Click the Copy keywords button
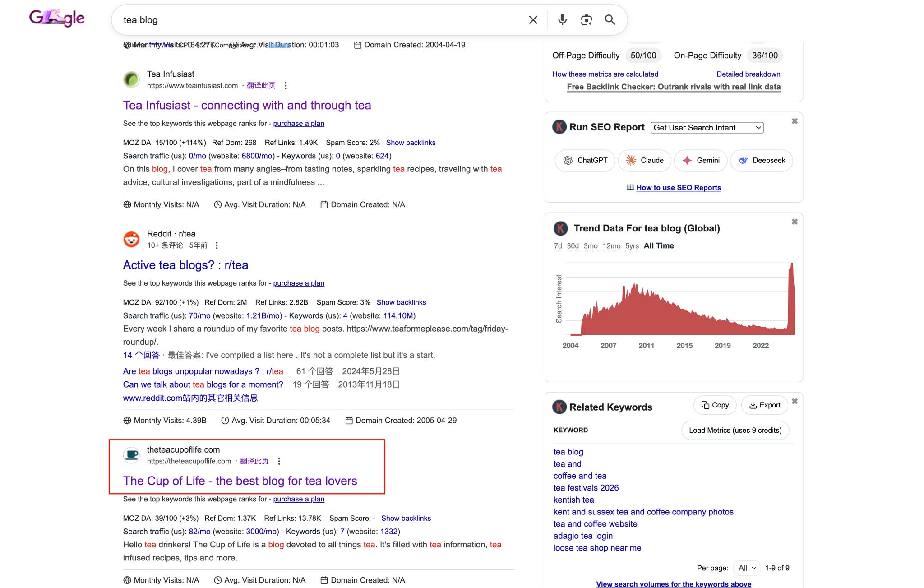 715,405
